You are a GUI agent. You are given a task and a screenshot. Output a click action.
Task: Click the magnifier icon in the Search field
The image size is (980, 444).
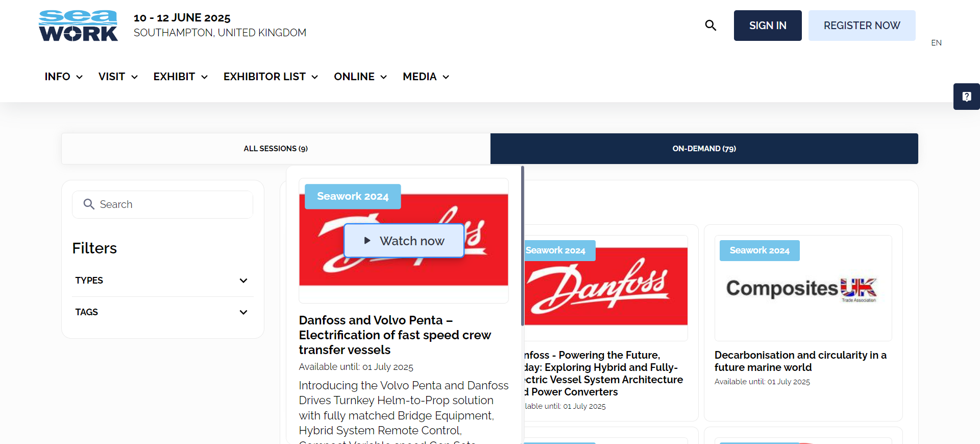click(89, 204)
